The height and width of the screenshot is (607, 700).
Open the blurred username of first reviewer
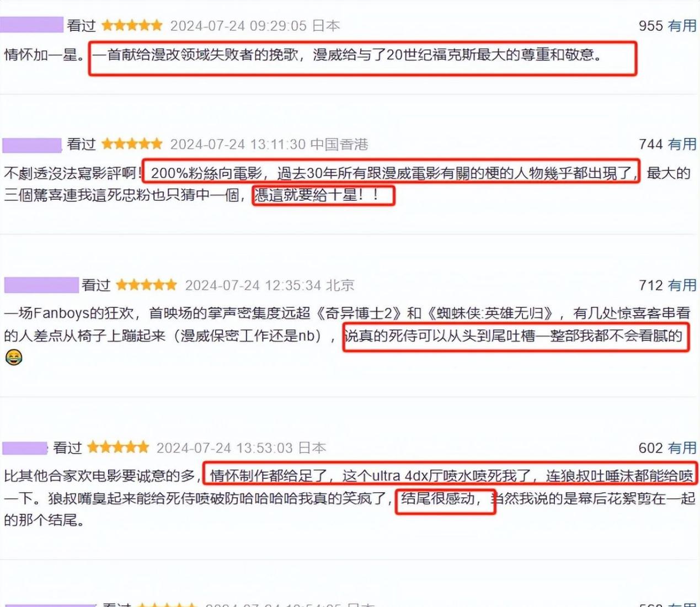pyautogui.click(x=32, y=25)
